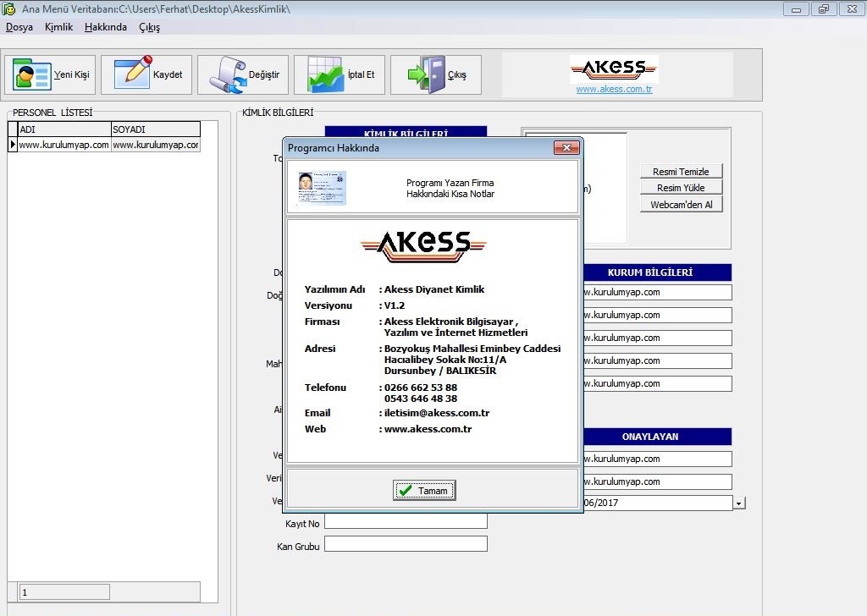Open the Kimlik menu

click(x=58, y=27)
